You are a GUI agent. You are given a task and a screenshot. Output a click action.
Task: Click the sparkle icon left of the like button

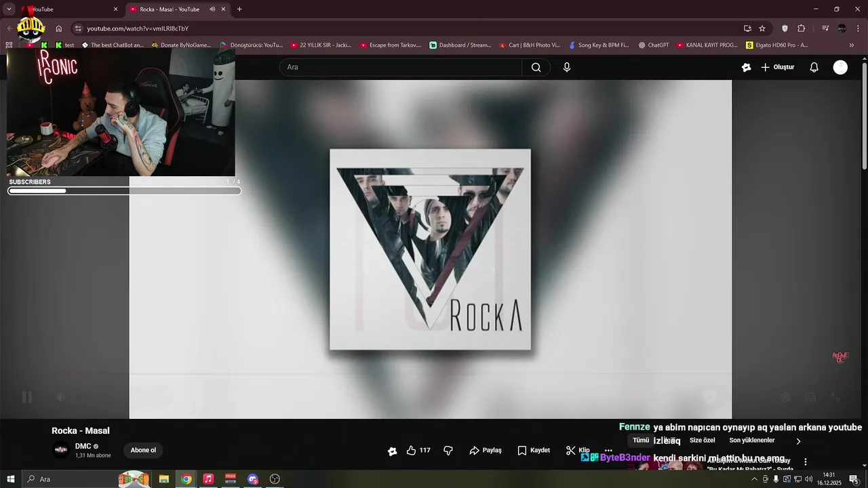point(392,451)
